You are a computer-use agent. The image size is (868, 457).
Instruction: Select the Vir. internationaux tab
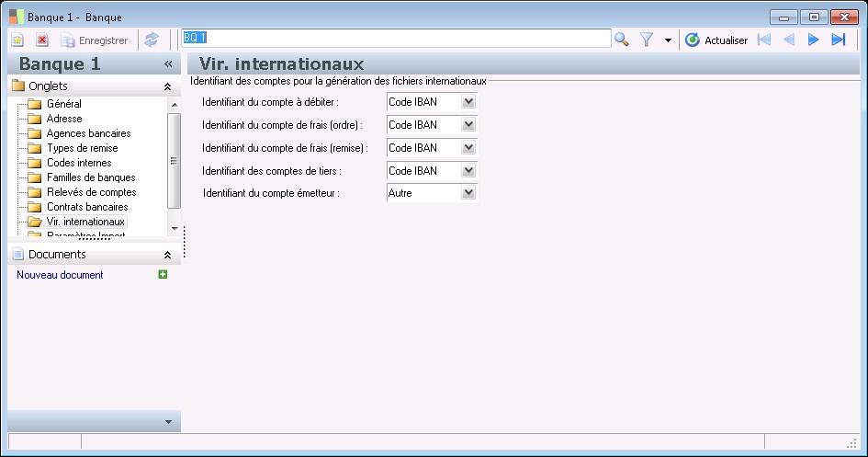point(85,222)
